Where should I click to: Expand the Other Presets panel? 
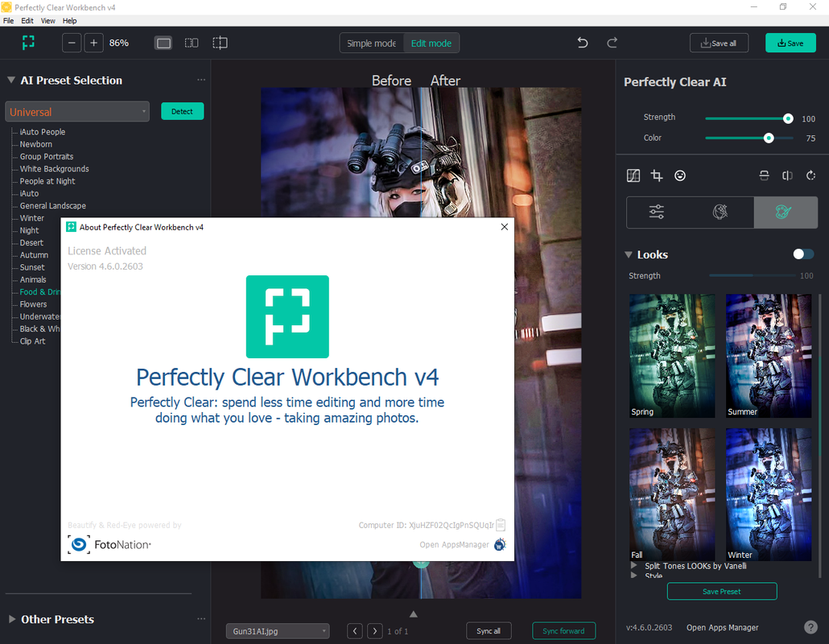[11, 619]
